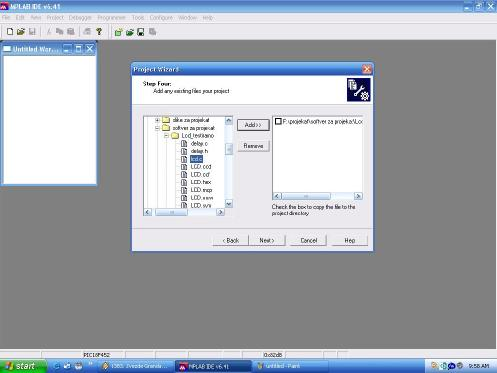This screenshot has height=373, width=497.
Task: Click the Cut toolbar icon
Action: pos(49,32)
